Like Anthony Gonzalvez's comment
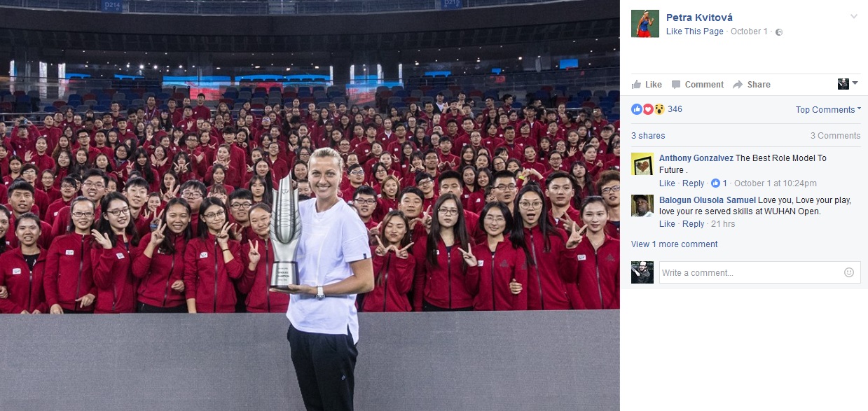This screenshot has height=411, width=868. point(667,183)
